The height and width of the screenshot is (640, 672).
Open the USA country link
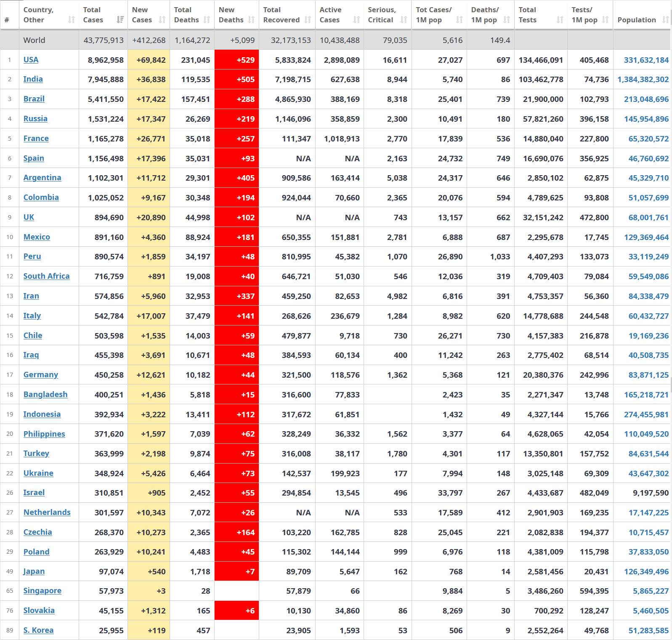point(31,60)
